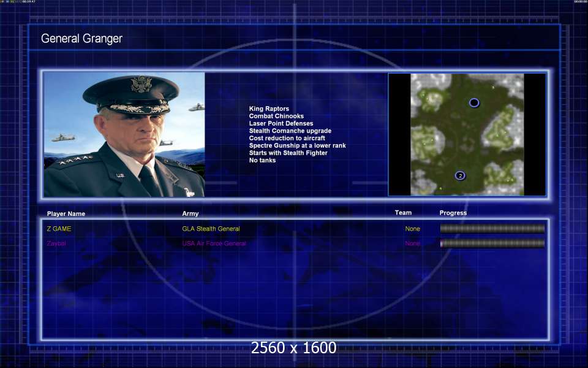Viewport: 588px width, 368px height.
Task: Click GLA Stealth General army label
Action: coord(211,229)
